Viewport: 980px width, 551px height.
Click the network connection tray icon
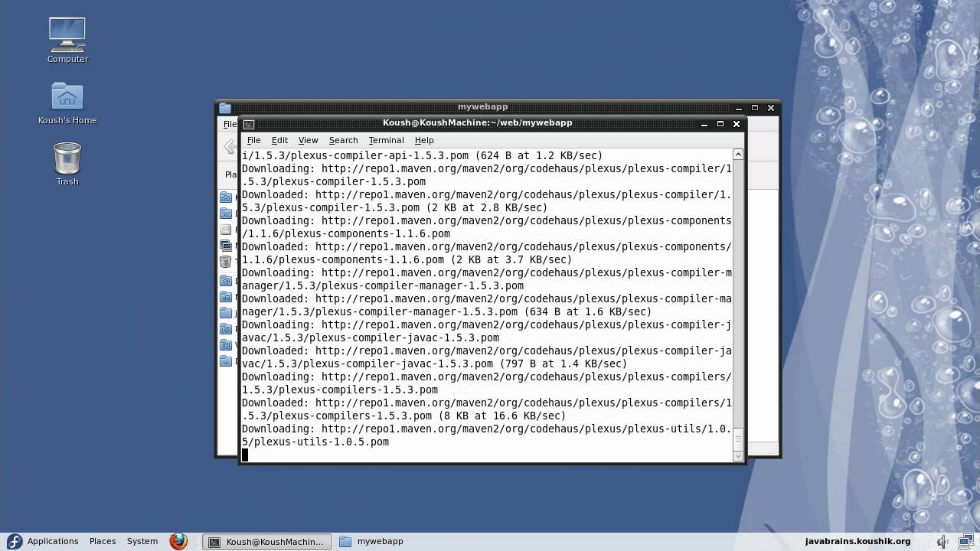click(x=965, y=542)
